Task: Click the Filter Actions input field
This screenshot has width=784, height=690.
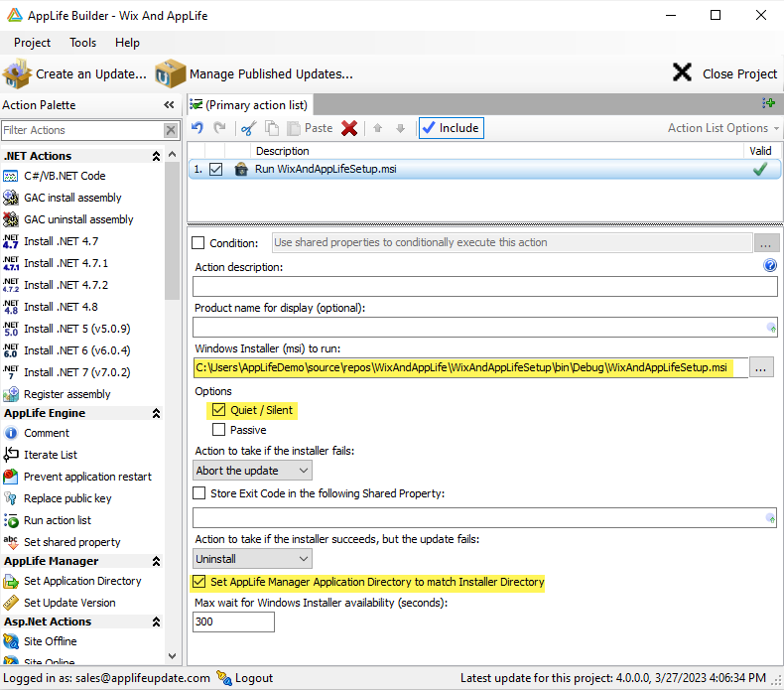Action: pos(83,130)
